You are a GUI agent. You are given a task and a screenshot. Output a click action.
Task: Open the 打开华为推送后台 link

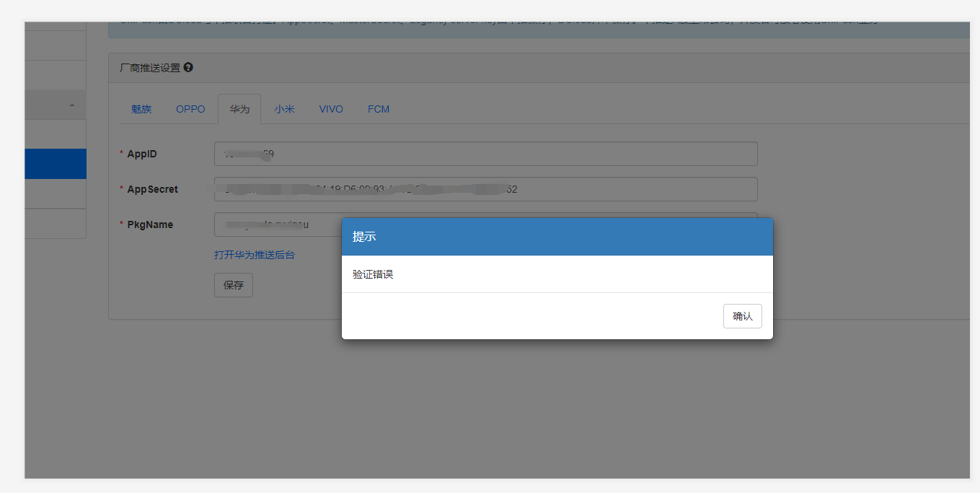click(x=255, y=255)
